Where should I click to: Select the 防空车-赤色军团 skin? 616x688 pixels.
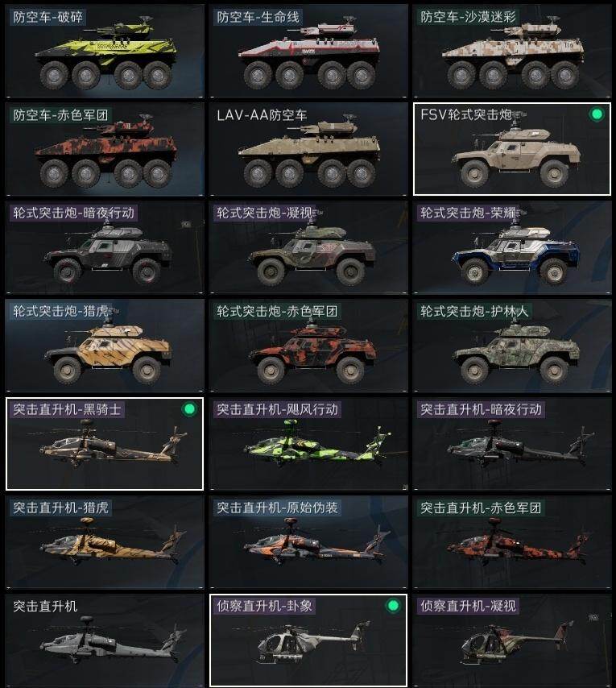coord(105,149)
